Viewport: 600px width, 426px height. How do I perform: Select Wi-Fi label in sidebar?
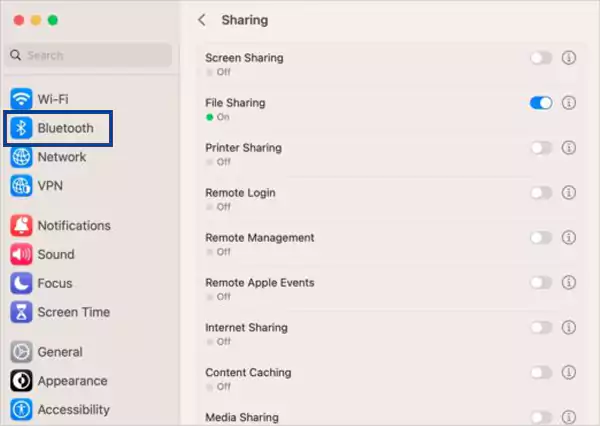tap(53, 99)
